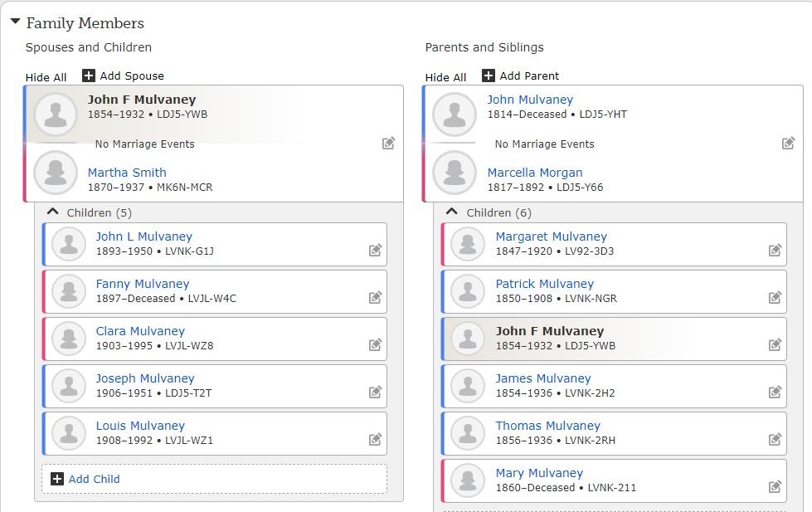Click John Mulvaney's father portrait placeholder
This screenshot has height=512, width=812.
coord(455,115)
